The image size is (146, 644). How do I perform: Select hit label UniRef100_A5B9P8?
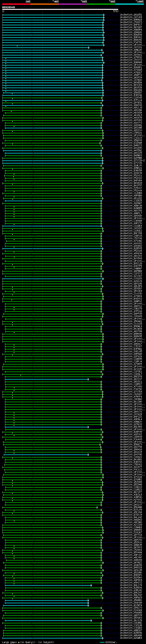point(131,30)
